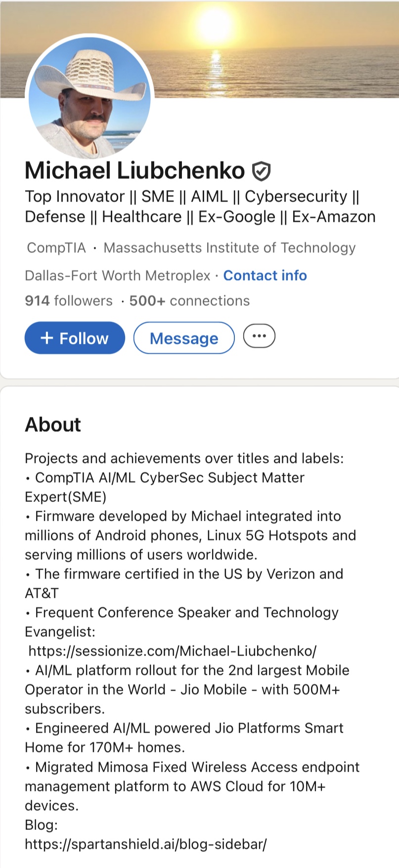The width and height of the screenshot is (399, 868).
Task: Open the 500+ connections list
Action: click(189, 301)
